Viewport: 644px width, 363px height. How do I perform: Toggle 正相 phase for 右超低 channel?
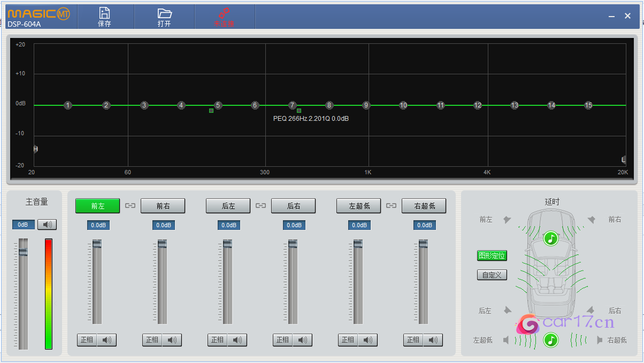413,339
